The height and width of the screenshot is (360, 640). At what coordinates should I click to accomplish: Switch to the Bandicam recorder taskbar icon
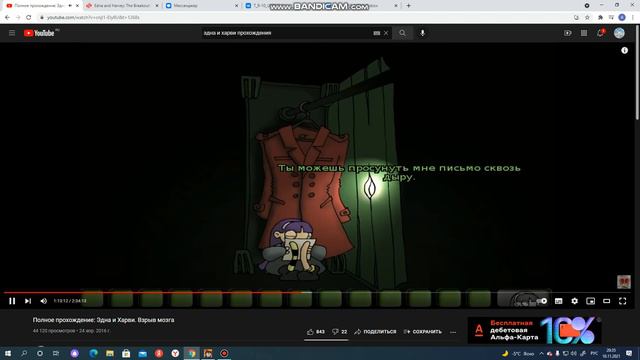[x=224, y=353]
